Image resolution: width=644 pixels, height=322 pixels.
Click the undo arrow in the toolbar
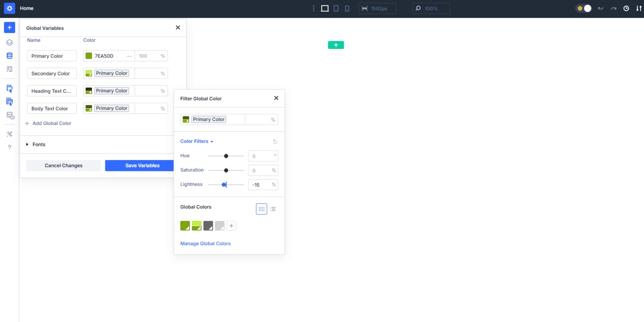tap(600, 8)
